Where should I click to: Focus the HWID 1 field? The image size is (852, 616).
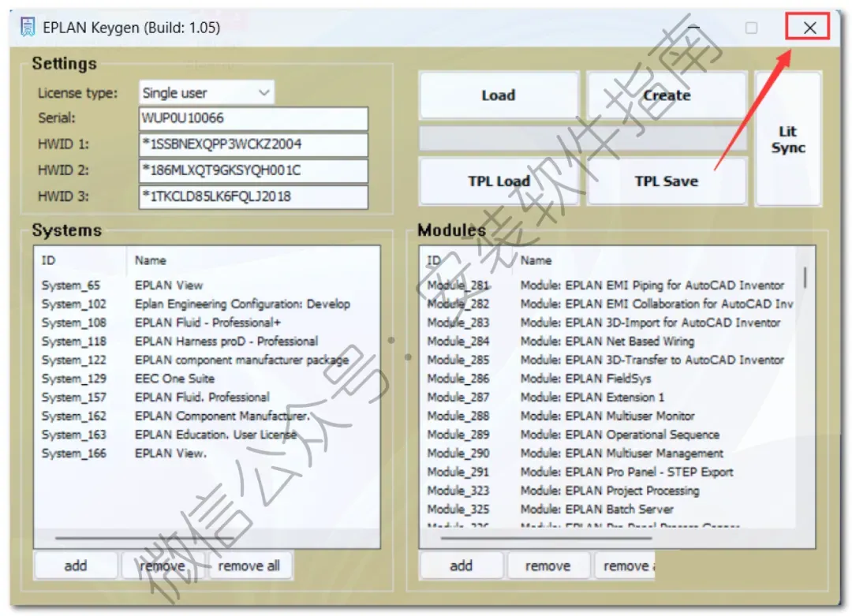point(253,144)
